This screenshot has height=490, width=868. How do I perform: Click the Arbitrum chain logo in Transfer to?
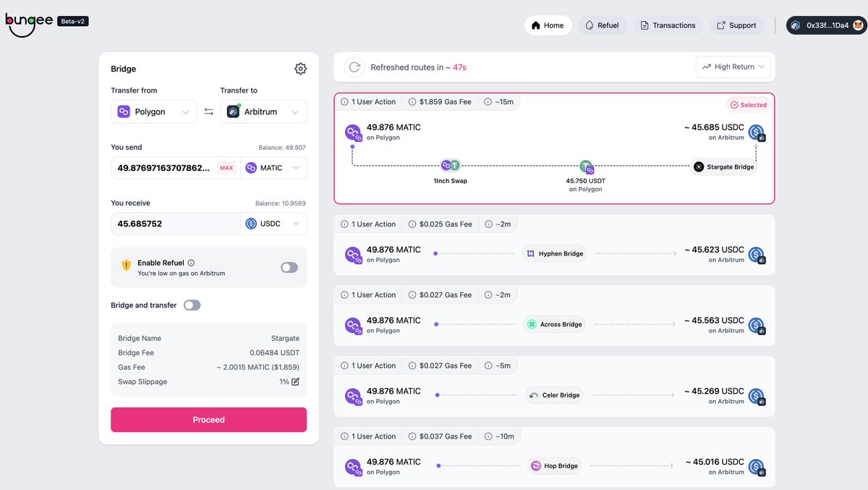tap(233, 111)
